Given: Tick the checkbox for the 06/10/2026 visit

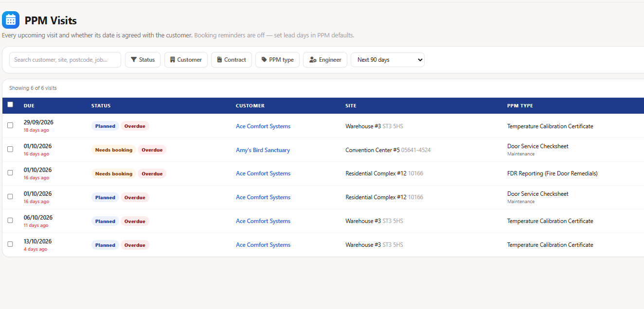Looking at the screenshot, I should [10, 221].
